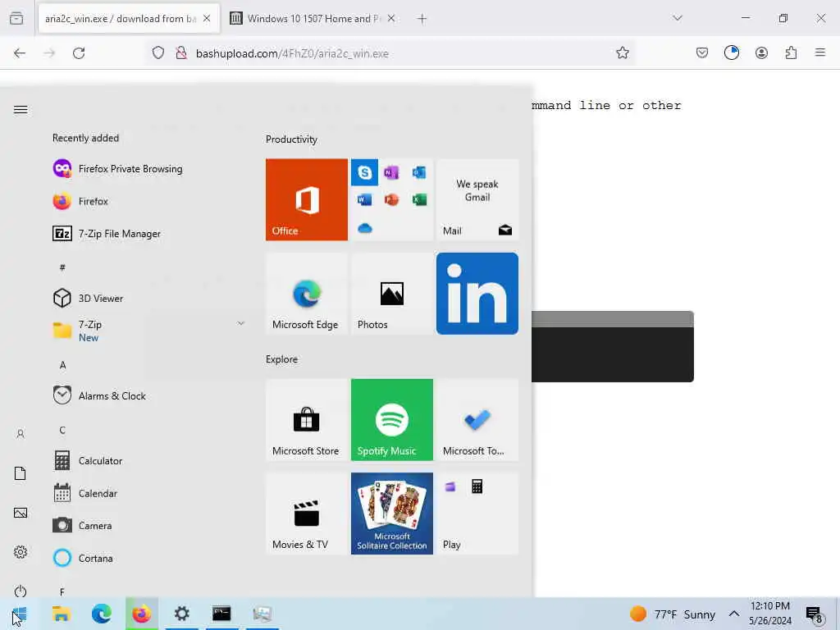The image size is (840, 630).
Task: Open Firefox application menu
Action: (820, 52)
